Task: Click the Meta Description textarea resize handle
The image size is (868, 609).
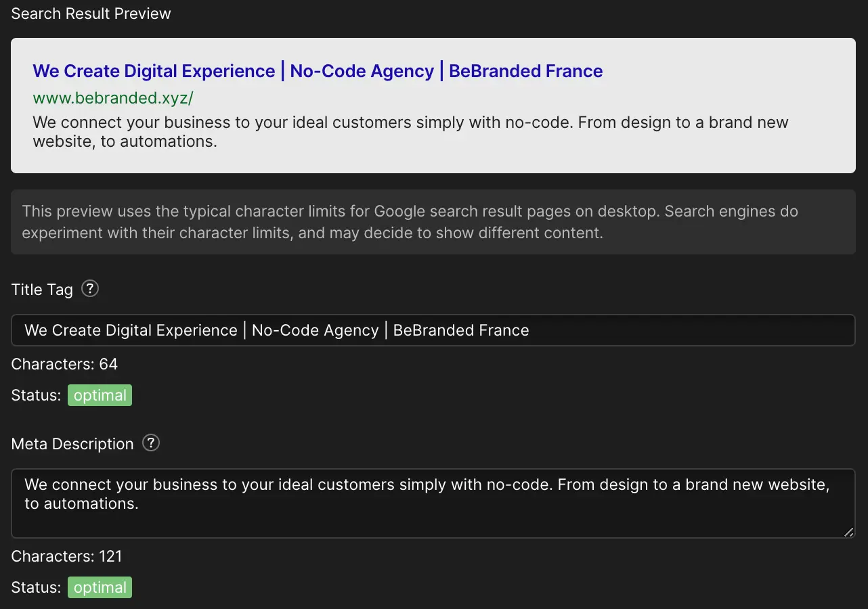Action: pyautogui.click(x=848, y=532)
